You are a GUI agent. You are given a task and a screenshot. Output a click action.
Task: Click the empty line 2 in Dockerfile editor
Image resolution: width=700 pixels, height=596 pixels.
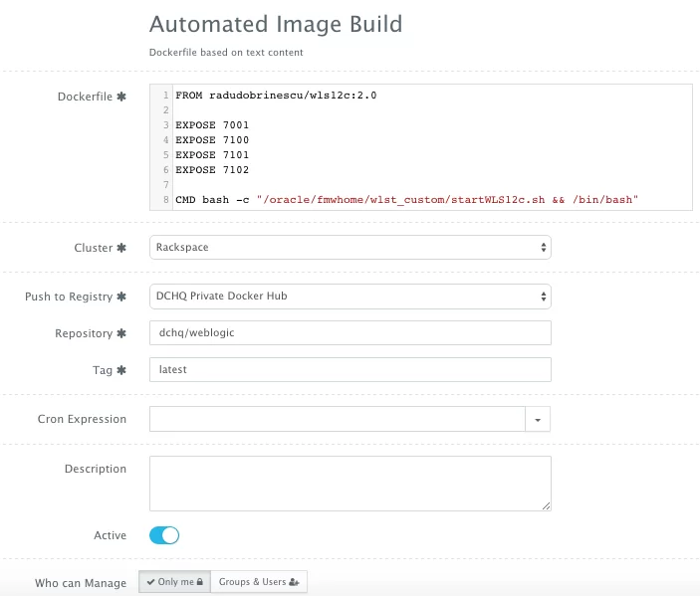(x=432, y=110)
